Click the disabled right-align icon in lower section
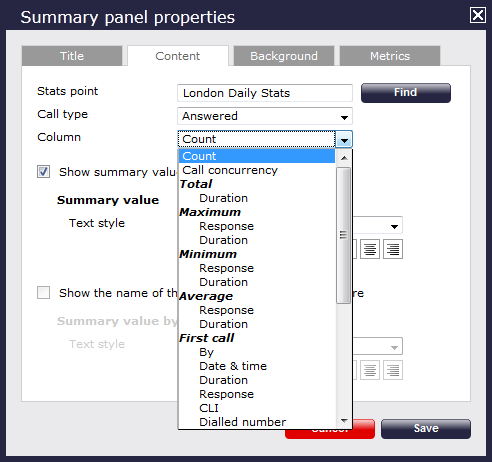492x462 pixels. click(x=393, y=370)
